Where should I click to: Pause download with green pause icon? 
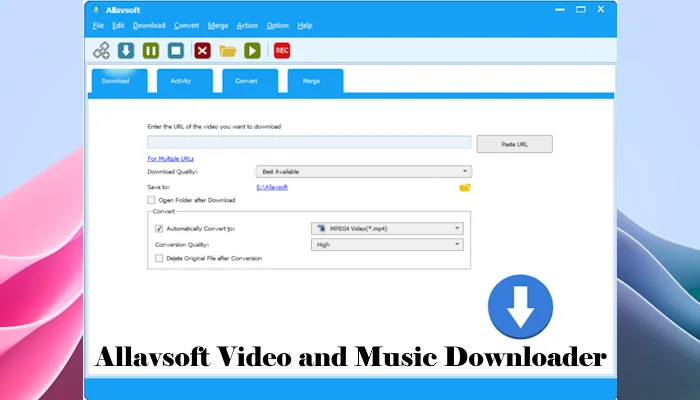tap(151, 50)
